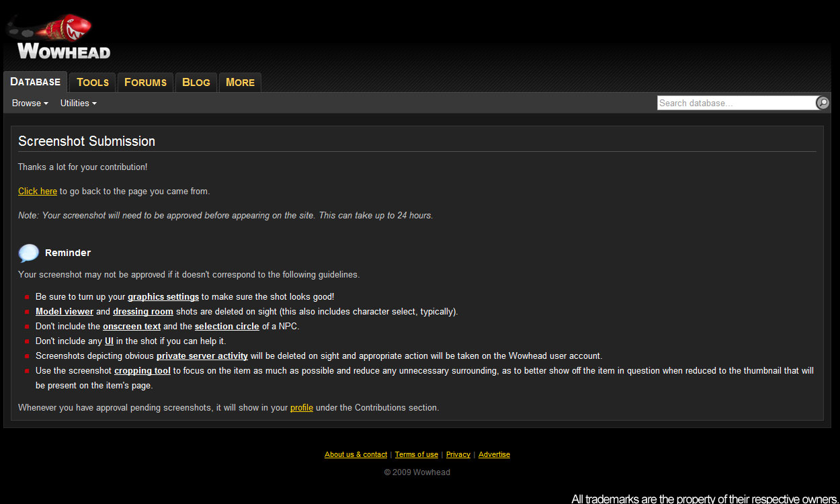Click the approval note in italics
The image size is (840, 504).
[226, 216]
